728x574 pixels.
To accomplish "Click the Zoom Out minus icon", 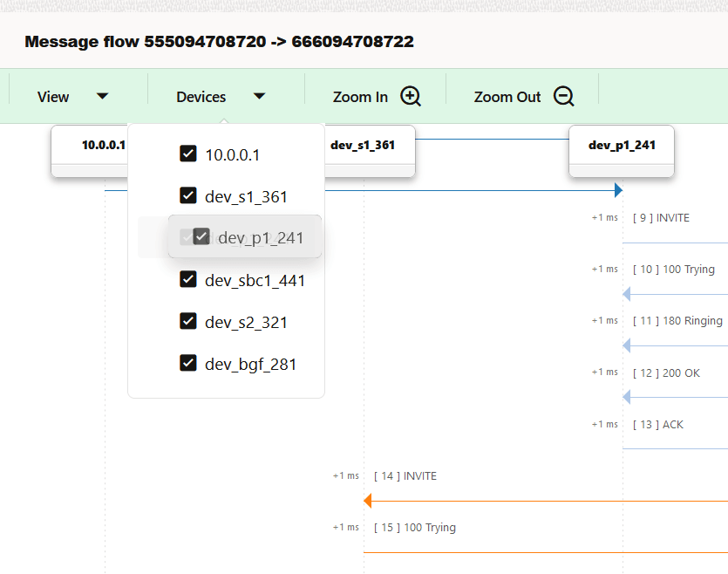I will (x=563, y=96).
